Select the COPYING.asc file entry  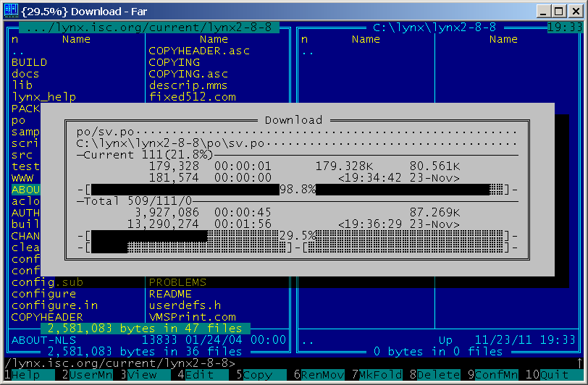coord(188,74)
